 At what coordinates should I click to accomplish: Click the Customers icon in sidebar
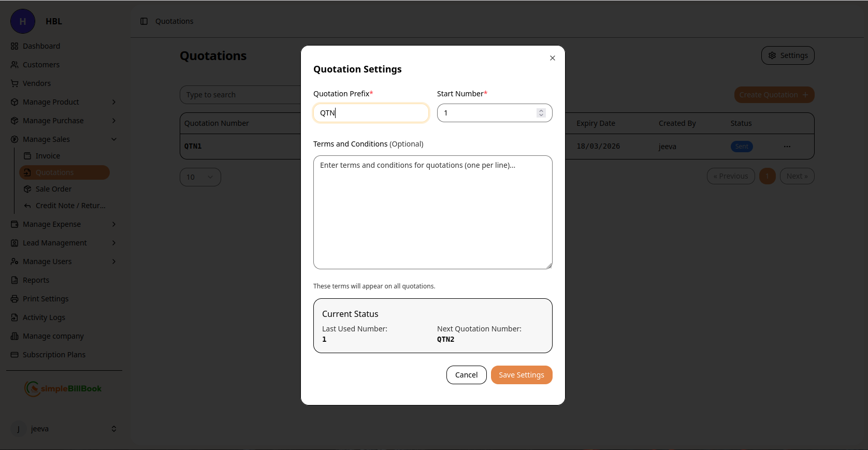click(x=15, y=65)
